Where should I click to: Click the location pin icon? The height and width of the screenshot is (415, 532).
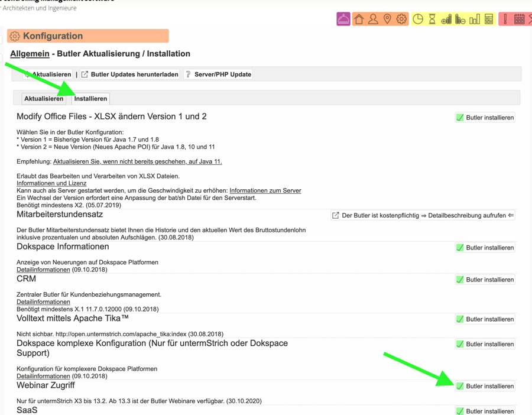click(387, 18)
